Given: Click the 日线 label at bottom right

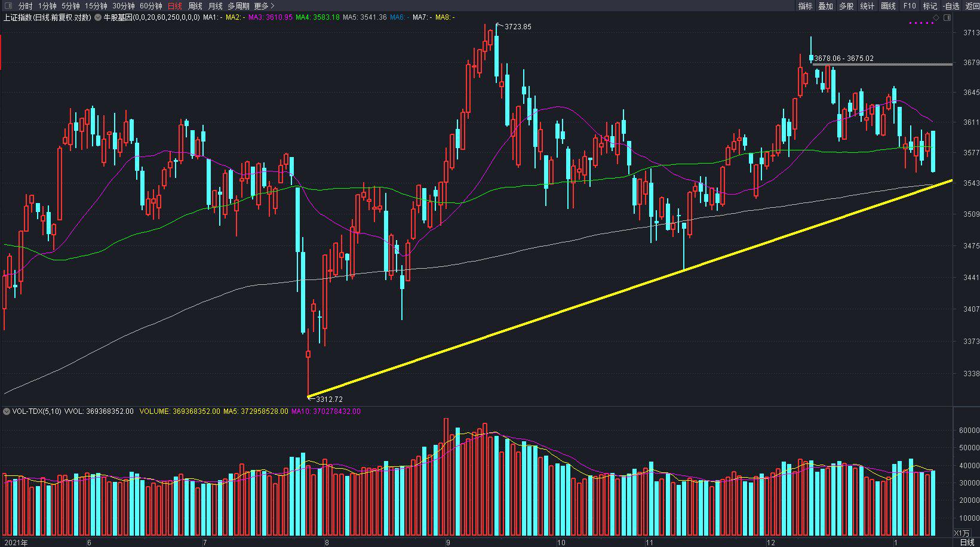Looking at the screenshot, I should point(967,542).
